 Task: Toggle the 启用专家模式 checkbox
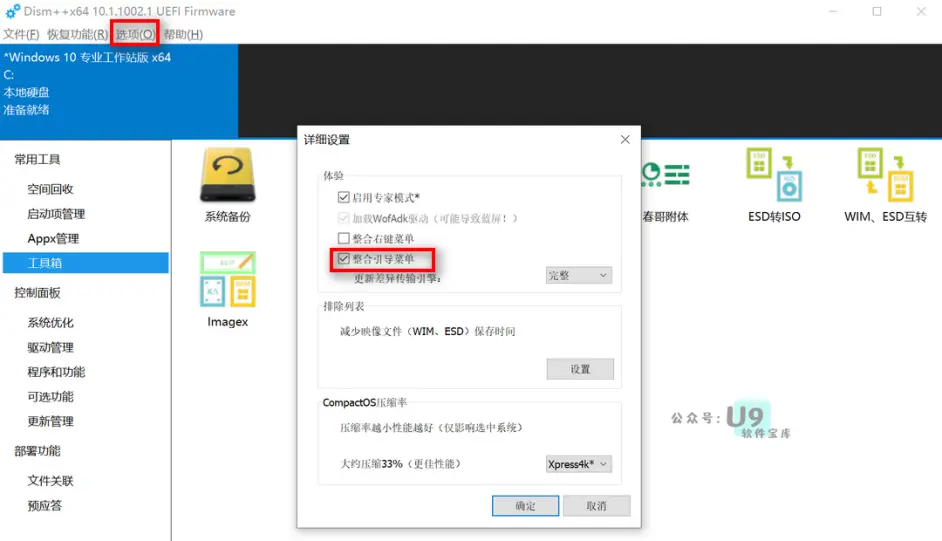tap(344, 197)
